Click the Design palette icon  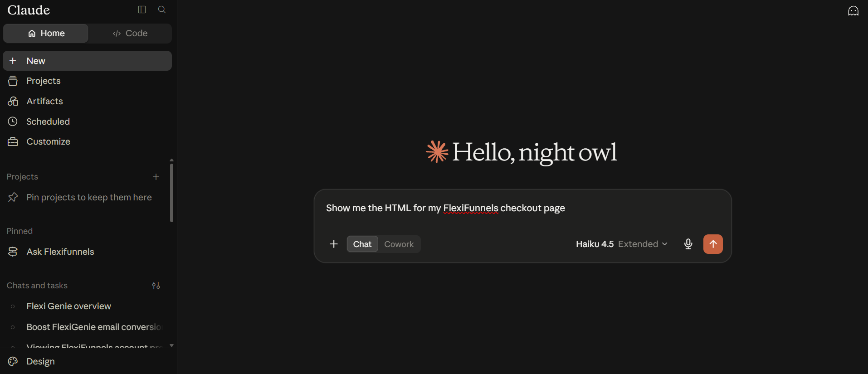click(x=13, y=361)
